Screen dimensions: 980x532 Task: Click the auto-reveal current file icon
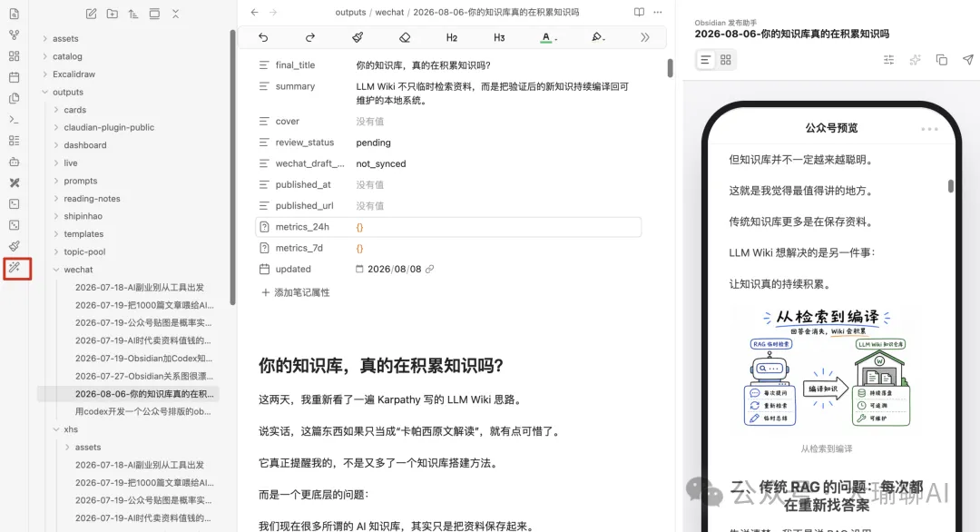pyautogui.click(x=154, y=14)
